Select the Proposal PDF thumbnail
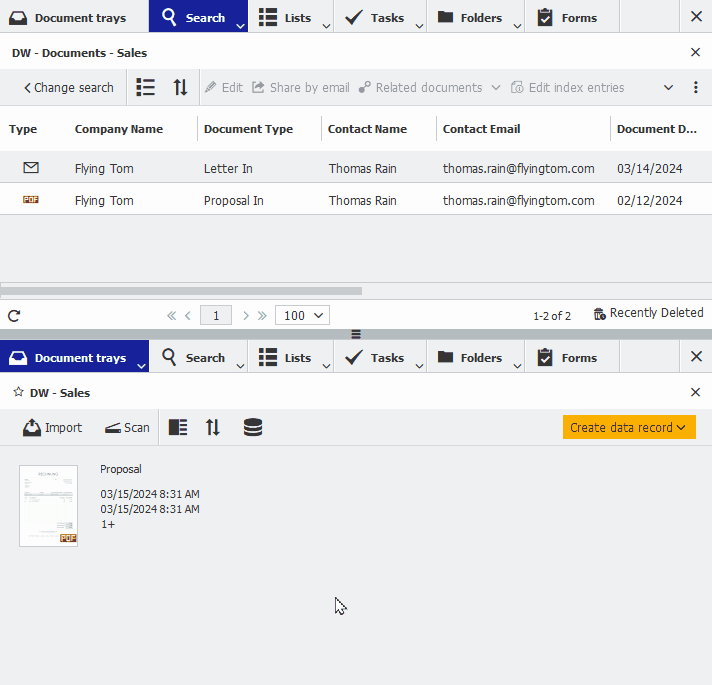712x685 pixels. pyautogui.click(x=49, y=506)
